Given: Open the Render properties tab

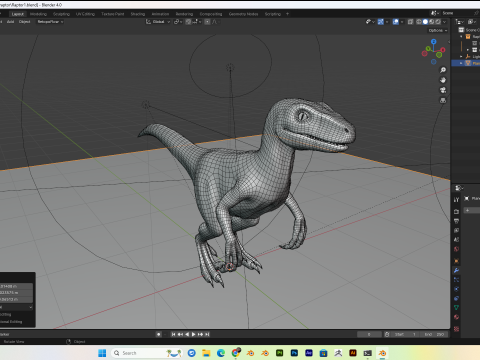Looking at the screenshot, I should [456, 212].
